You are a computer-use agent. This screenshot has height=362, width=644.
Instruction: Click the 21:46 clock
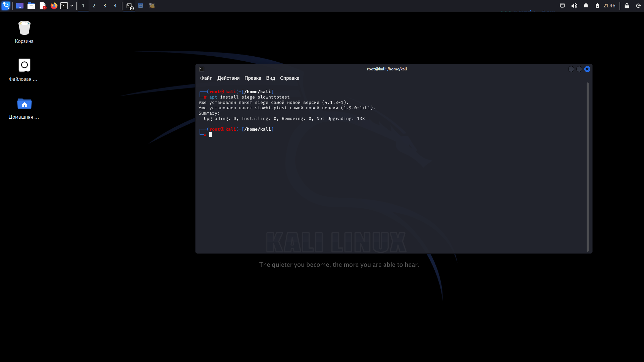coord(609,6)
